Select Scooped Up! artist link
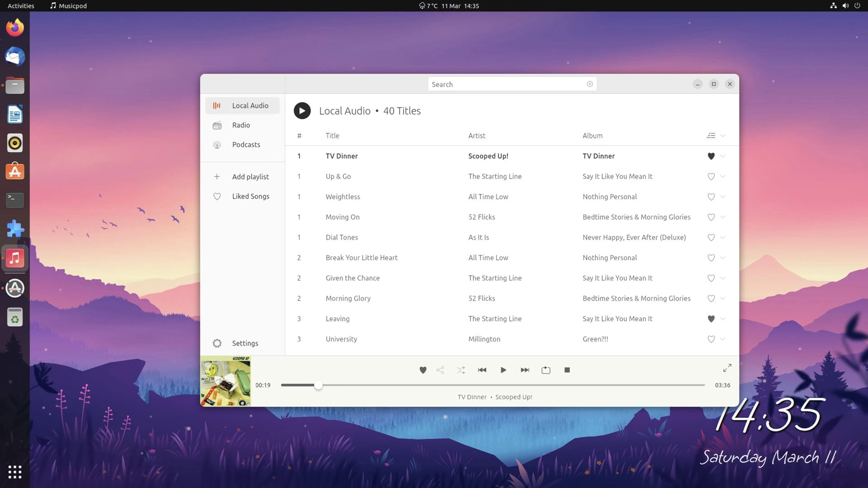Screen dimensions: 868x488 (x=488, y=156)
